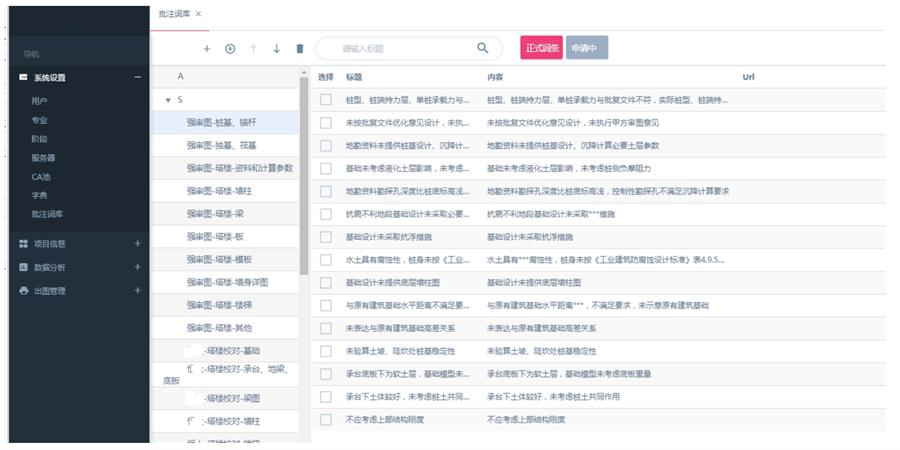Select checkbox for 不应考虑上部结构刚度 row
Viewport: 900px width, 450px height.
click(325, 420)
